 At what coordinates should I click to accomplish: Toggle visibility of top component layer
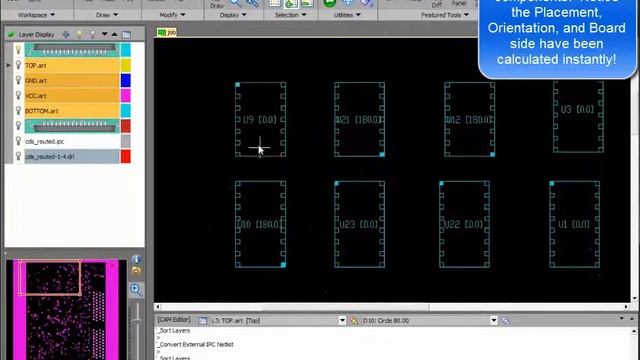18,50
